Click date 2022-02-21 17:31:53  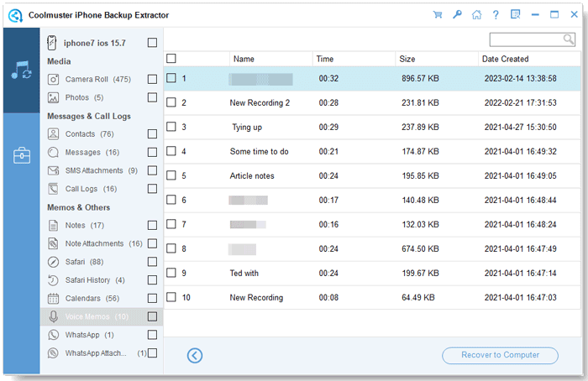[520, 102]
